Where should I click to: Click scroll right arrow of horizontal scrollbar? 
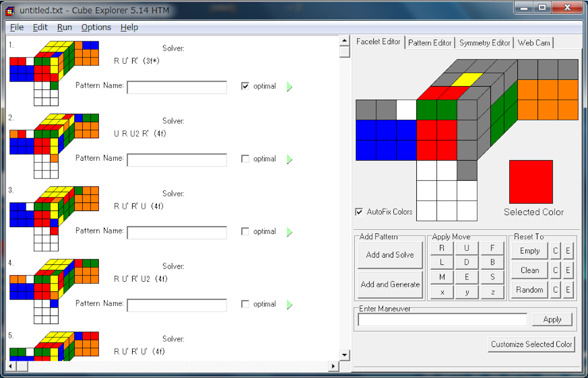(334, 367)
